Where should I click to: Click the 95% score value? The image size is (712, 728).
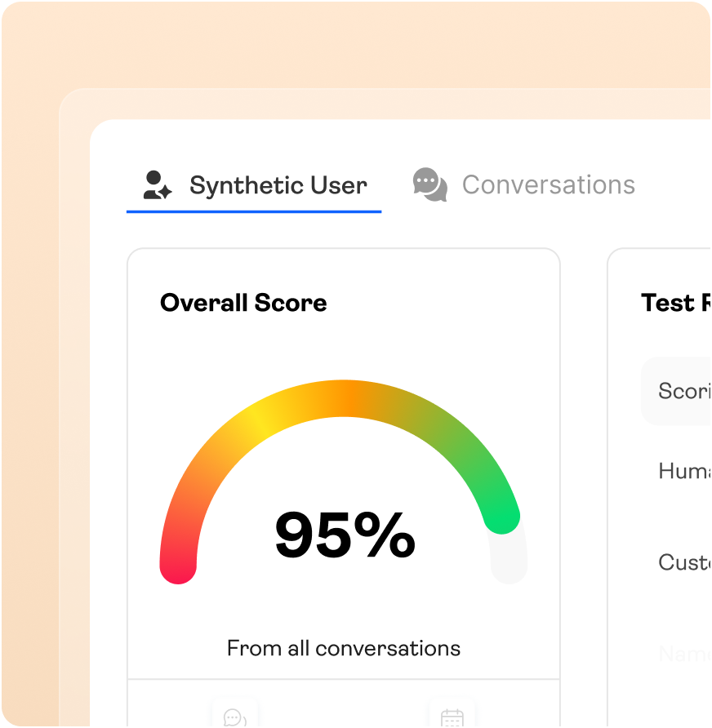[345, 535]
